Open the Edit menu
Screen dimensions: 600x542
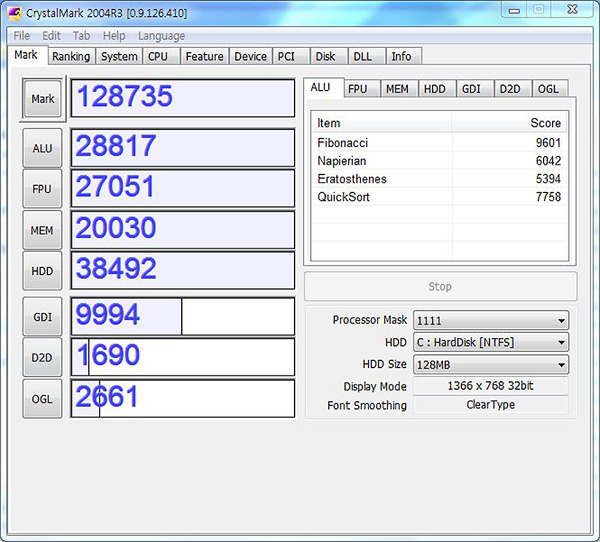pos(51,36)
